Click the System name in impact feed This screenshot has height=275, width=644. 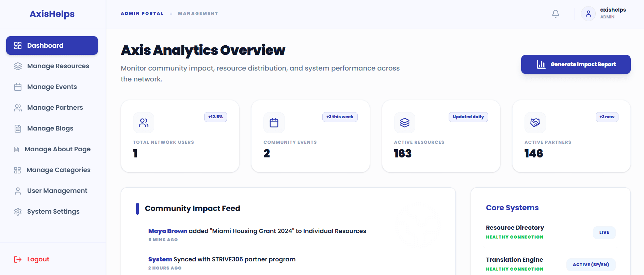(x=160, y=259)
